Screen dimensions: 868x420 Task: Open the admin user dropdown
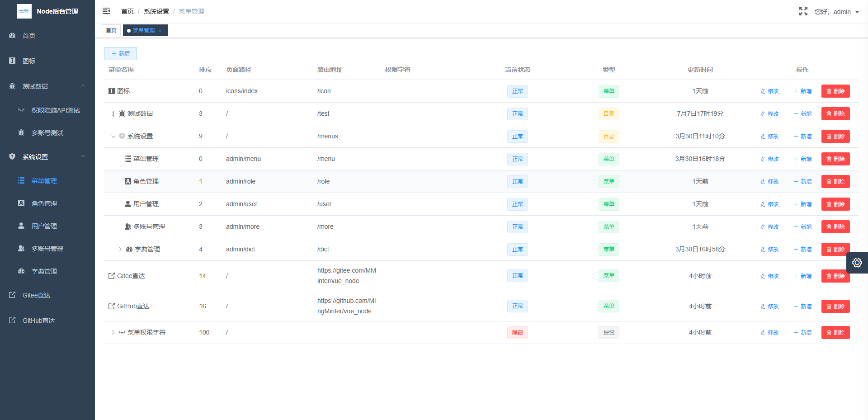tap(837, 12)
